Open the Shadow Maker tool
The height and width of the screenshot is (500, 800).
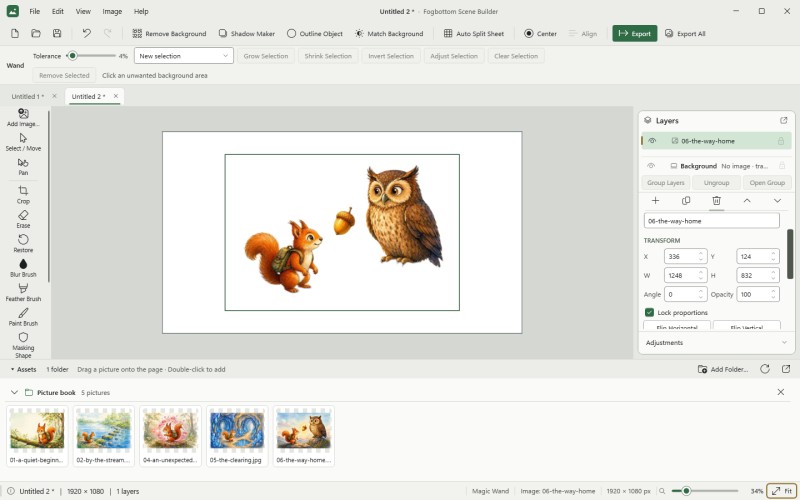(247, 34)
